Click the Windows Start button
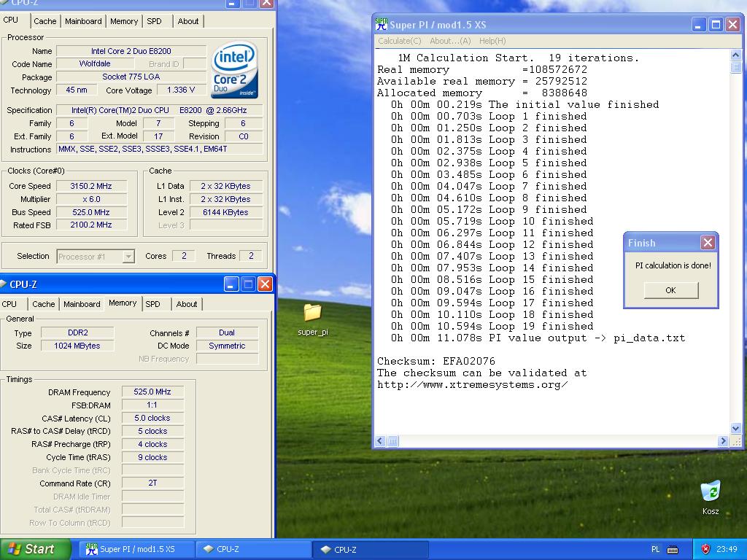 35,549
